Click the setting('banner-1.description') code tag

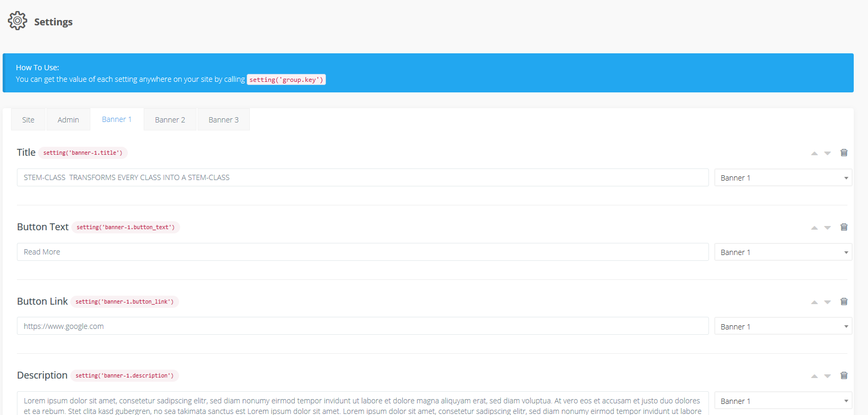tap(125, 375)
